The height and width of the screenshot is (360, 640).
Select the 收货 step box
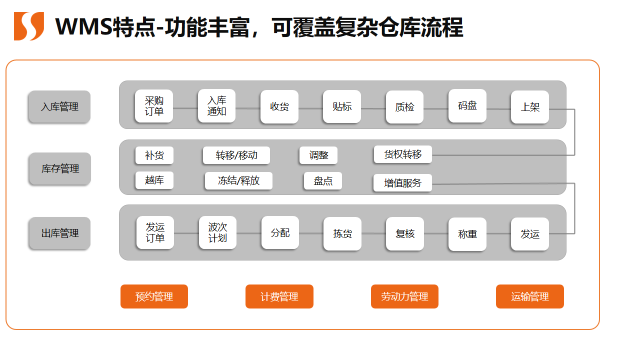(x=280, y=107)
